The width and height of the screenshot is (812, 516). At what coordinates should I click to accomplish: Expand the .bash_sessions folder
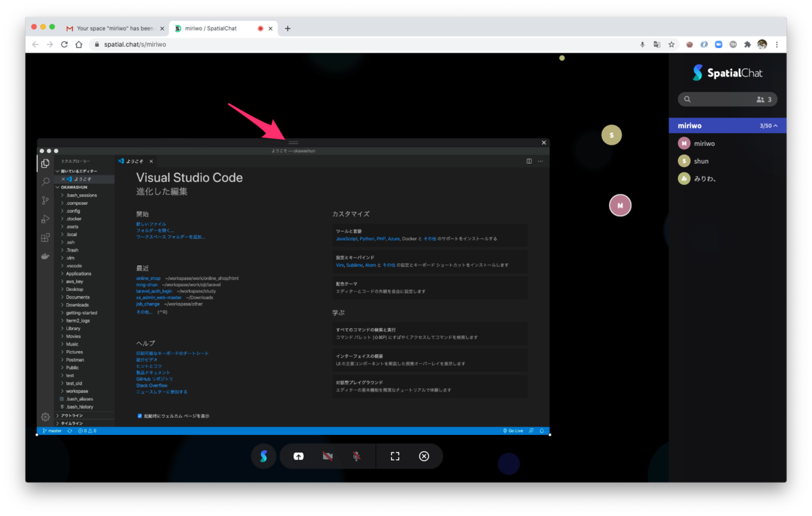click(x=84, y=195)
